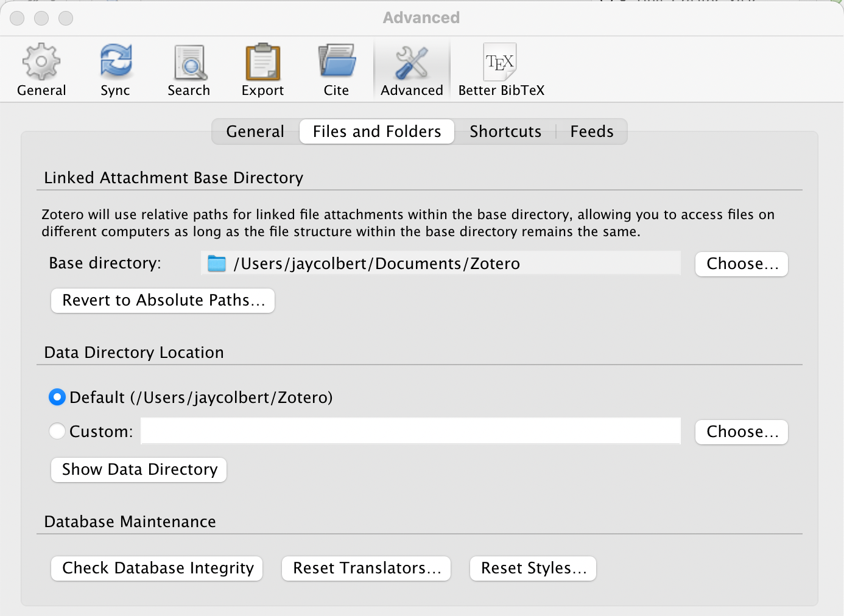Switch to the Shortcuts tab
This screenshot has width=844, height=616.
click(x=505, y=131)
